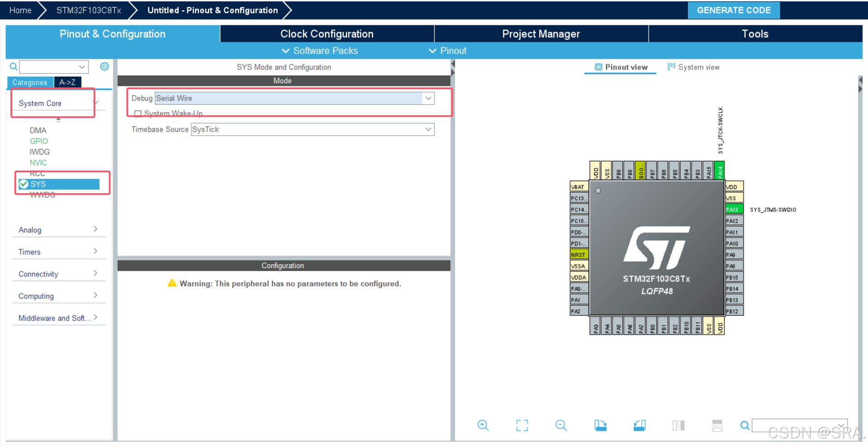The width and height of the screenshot is (868, 447).
Task: Switch peripheral list to A->Z sorting
Action: [x=67, y=82]
